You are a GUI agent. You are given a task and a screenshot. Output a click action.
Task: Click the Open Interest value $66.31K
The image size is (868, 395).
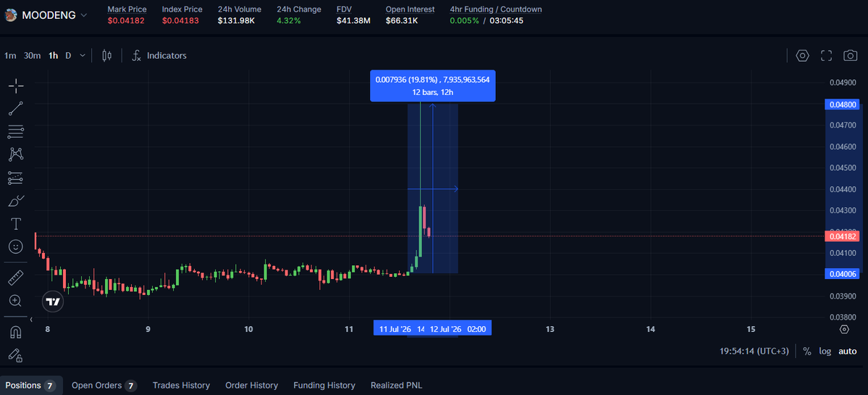[x=402, y=20]
